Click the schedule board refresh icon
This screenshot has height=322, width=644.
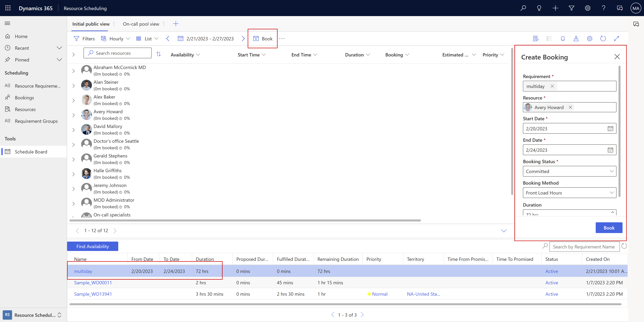tap(603, 38)
